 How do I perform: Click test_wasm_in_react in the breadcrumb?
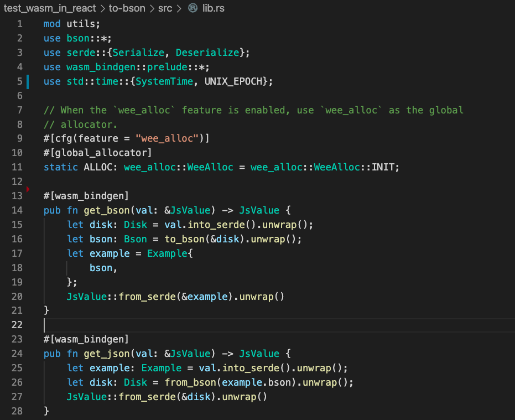click(50, 8)
